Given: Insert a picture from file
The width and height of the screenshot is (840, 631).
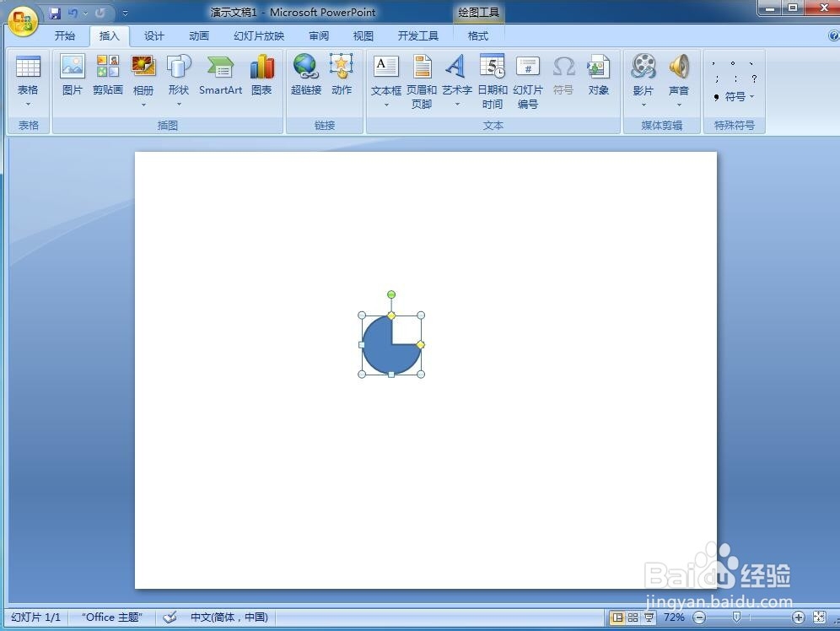Looking at the screenshot, I should 72,76.
